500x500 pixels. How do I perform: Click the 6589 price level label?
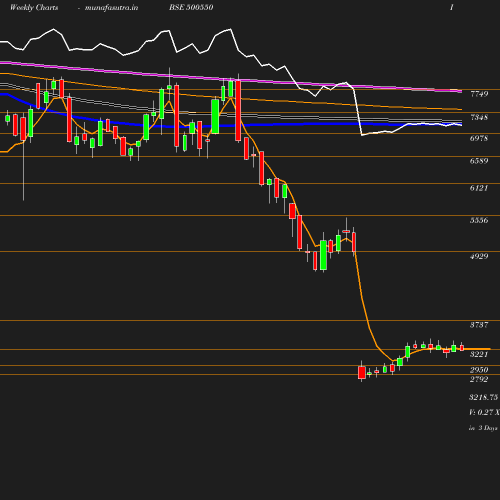point(479,161)
